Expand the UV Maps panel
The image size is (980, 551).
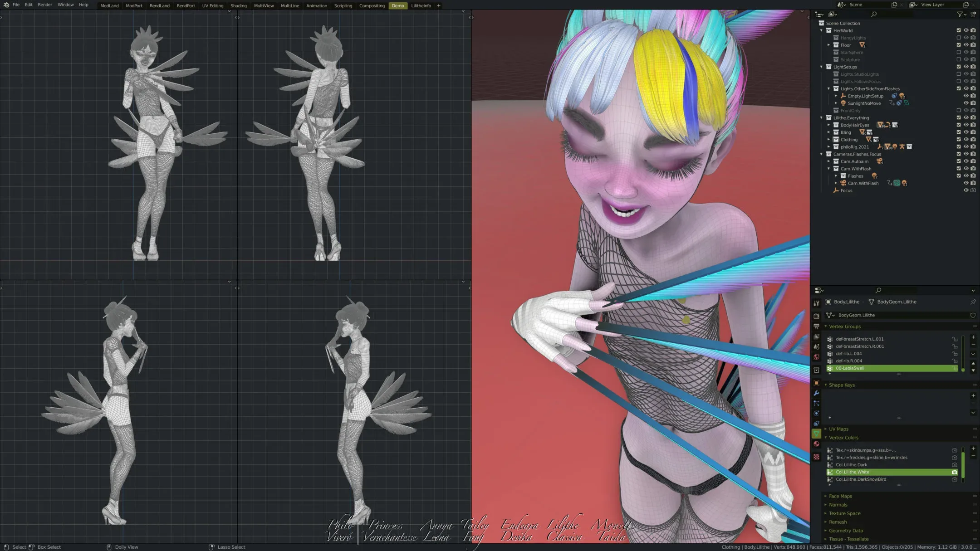tap(838, 429)
